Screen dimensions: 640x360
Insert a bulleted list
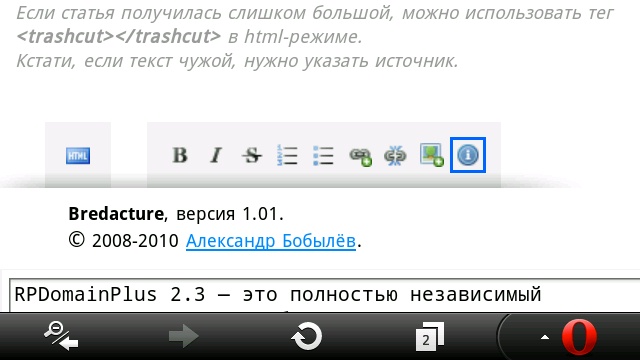click(323, 155)
